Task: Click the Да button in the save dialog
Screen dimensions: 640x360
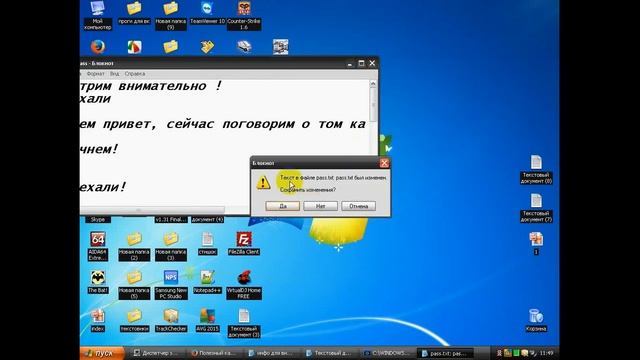Action: coord(282,206)
